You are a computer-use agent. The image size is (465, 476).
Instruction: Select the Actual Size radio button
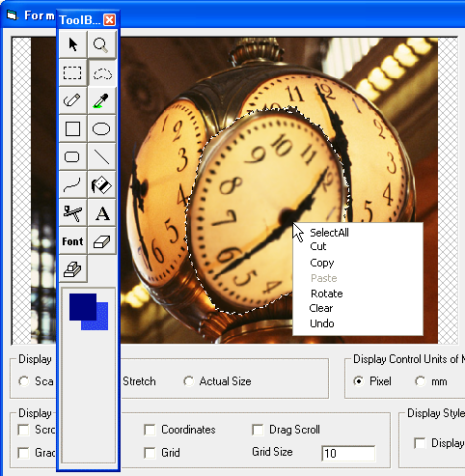[188, 381]
